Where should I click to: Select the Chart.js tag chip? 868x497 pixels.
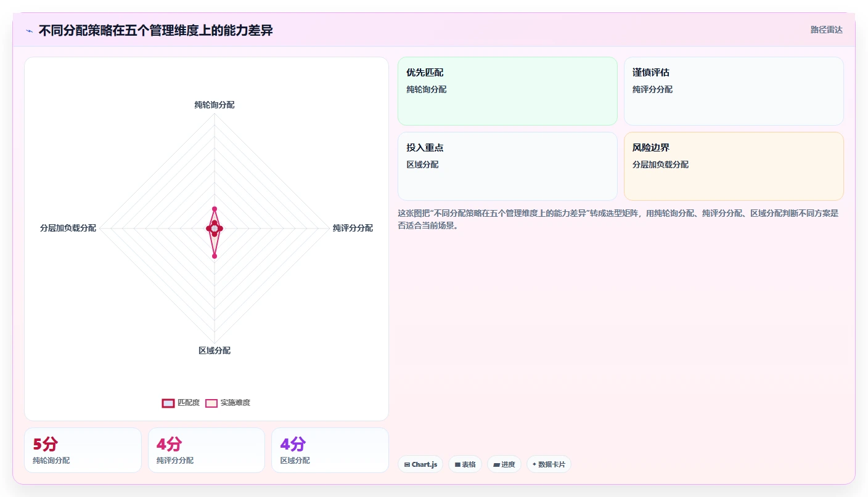[x=420, y=464]
